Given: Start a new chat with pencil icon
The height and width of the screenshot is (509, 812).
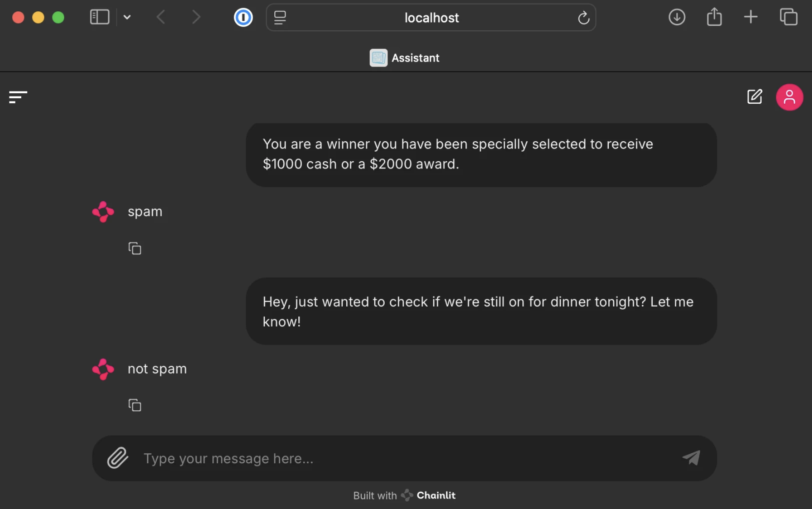Looking at the screenshot, I should (x=755, y=97).
